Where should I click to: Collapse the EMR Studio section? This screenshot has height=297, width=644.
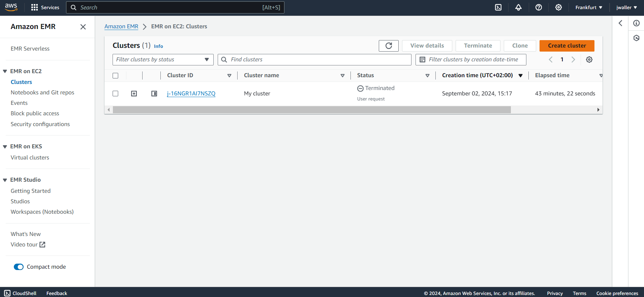(x=5, y=180)
